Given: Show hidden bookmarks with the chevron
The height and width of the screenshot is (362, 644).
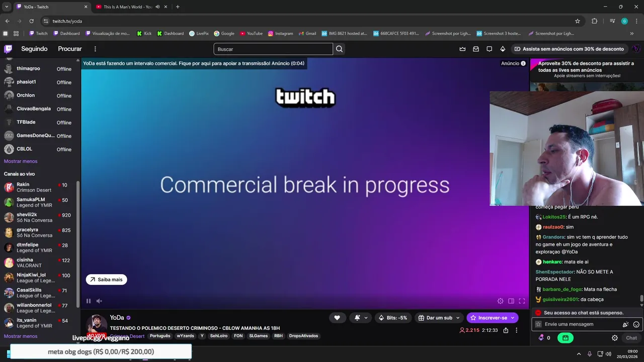Looking at the screenshot, I should [632, 34].
